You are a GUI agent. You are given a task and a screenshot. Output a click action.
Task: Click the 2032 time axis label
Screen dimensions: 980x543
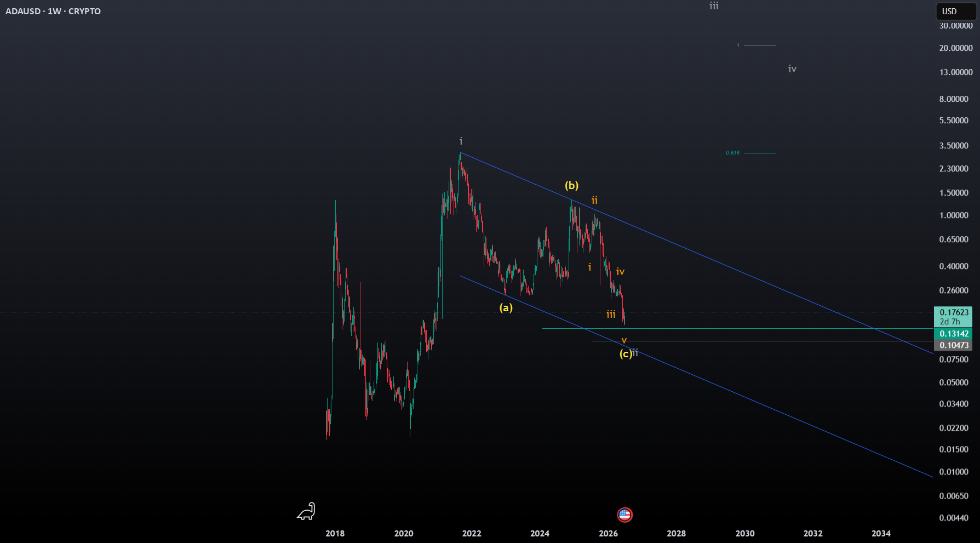(813, 533)
